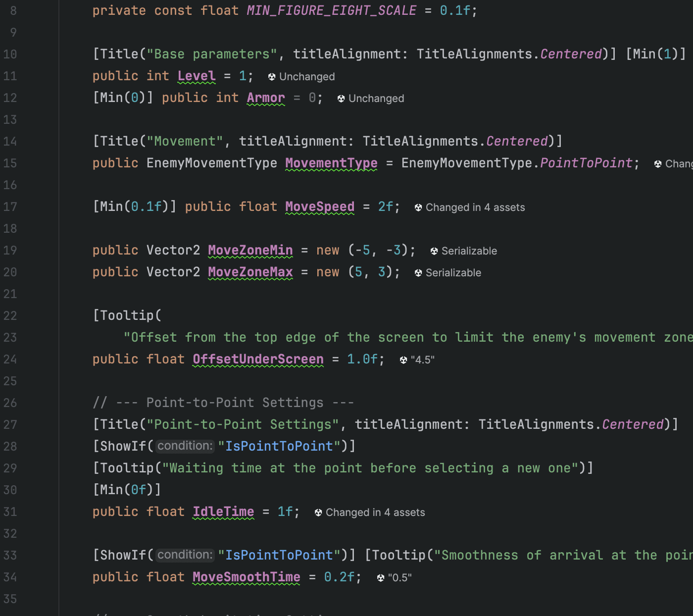This screenshot has width=693, height=616.
Task: Open 'Changed in 4 assets' for MoveSpeed
Action: (x=475, y=207)
